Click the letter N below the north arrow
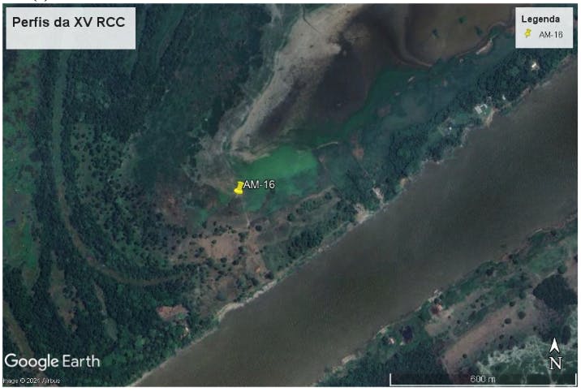The image size is (581, 392). coord(555,363)
